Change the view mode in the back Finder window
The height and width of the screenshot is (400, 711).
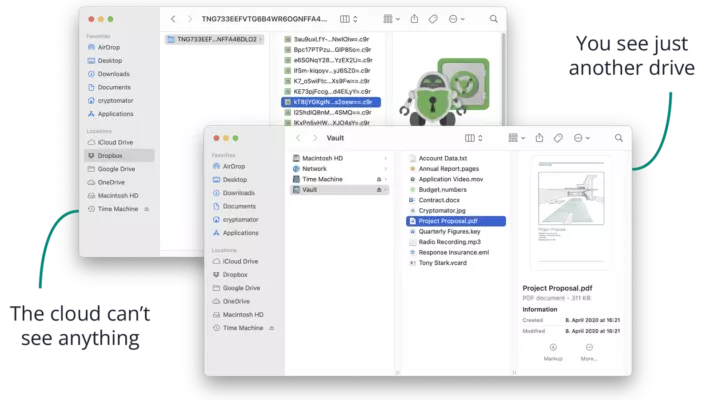pyautogui.click(x=349, y=19)
